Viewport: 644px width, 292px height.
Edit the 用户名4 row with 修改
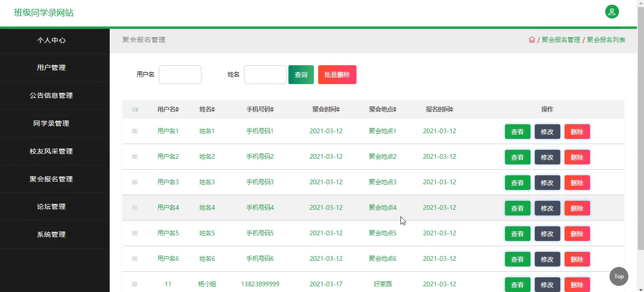tap(548, 208)
